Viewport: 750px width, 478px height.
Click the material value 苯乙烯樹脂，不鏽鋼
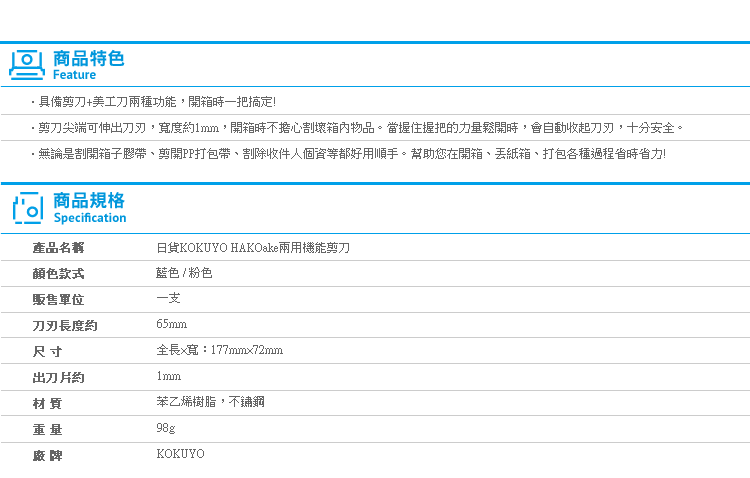tap(210, 402)
